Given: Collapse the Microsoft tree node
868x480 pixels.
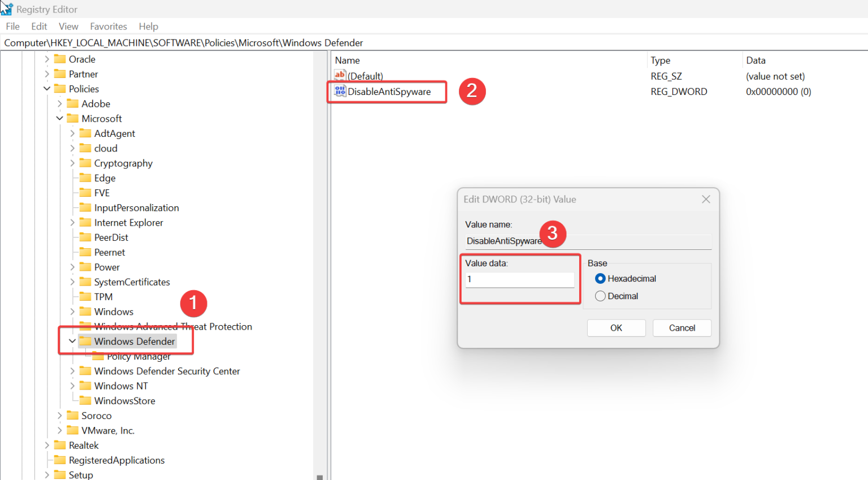Looking at the screenshot, I should tap(59, 118).
